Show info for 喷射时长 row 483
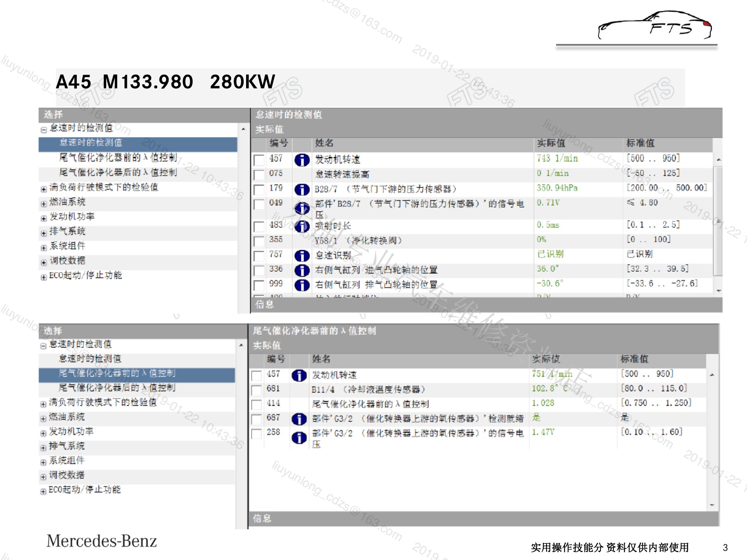This screenshot has height=560, width=747. [x=302, y=226]
